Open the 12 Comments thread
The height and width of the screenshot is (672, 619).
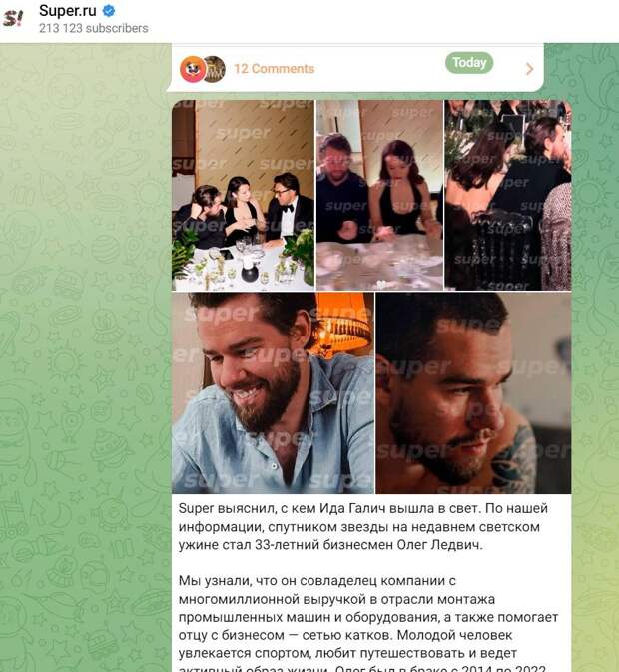click(x=275, y=69)
